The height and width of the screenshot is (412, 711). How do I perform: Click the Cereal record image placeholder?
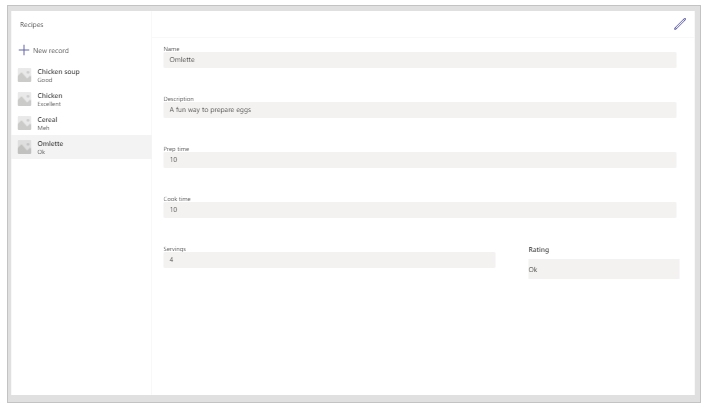pyautogui.click(x=24, y=123)
